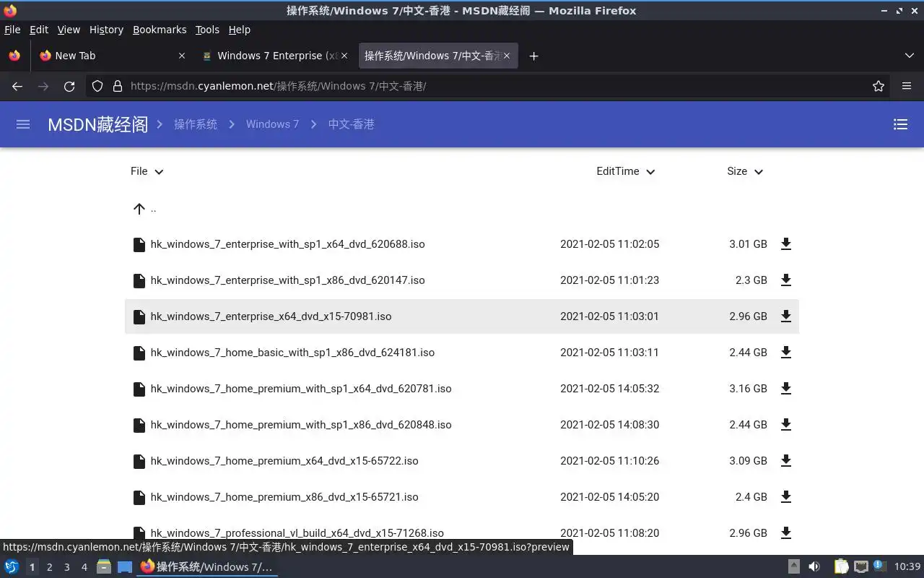Download hk_windows_7_home_premium_with_sp1_x64_dvd_620781.iso

tap(786, 389)
